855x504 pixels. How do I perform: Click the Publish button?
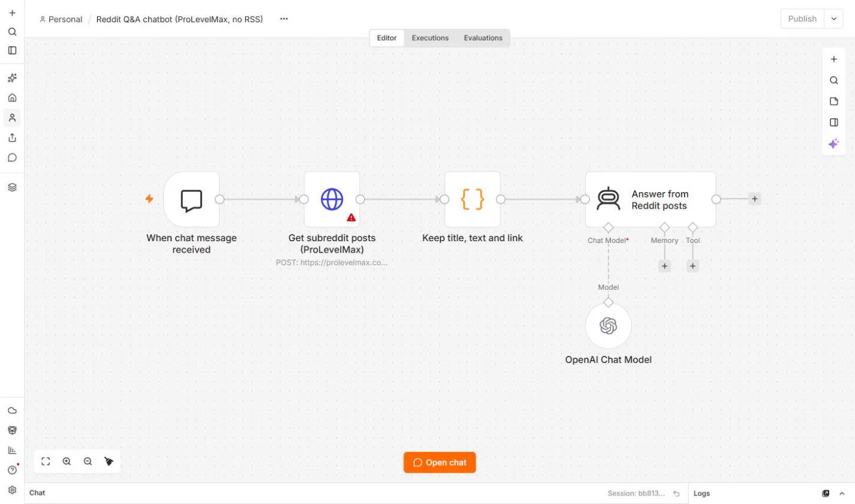pos(802,19)
